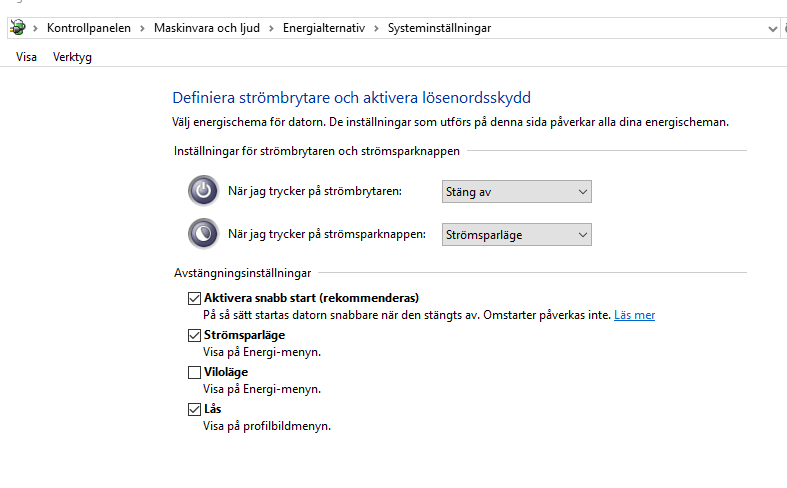Viewport: 787px width, 488px height.
Task: Click the power button icon beside strömbrytaren
Action: coord(203,191)
